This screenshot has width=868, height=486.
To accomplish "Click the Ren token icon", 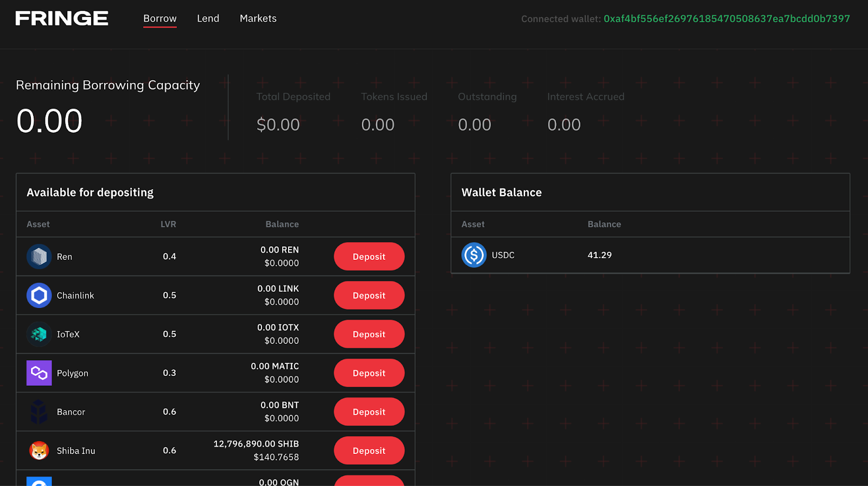I will (39, 257).
